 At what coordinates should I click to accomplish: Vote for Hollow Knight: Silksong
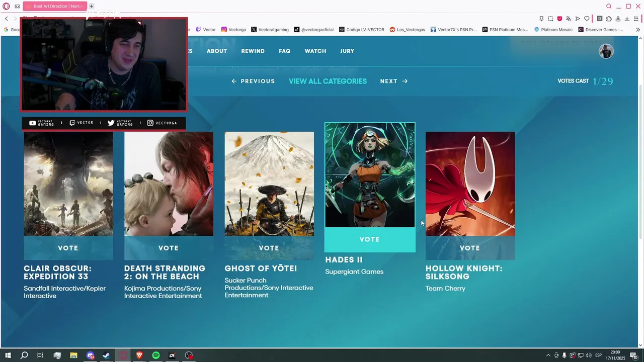[470, 248]
